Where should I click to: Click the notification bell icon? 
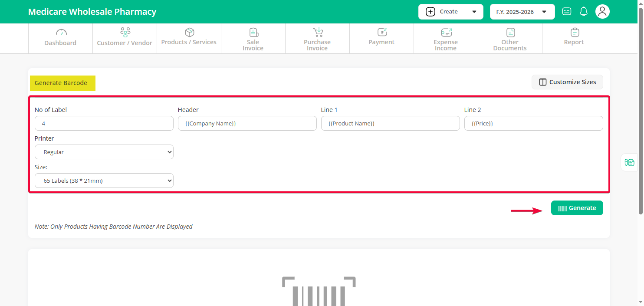pos(584,12)
